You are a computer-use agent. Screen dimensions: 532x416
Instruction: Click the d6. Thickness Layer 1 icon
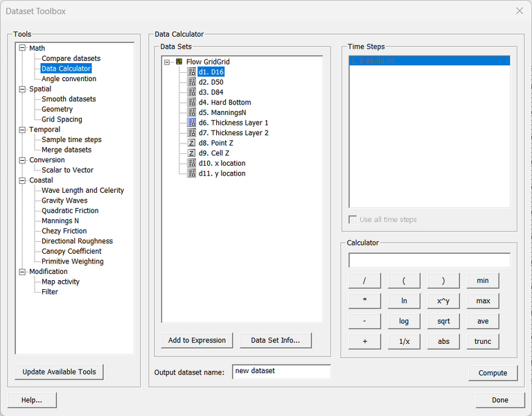tap(192, 123)
